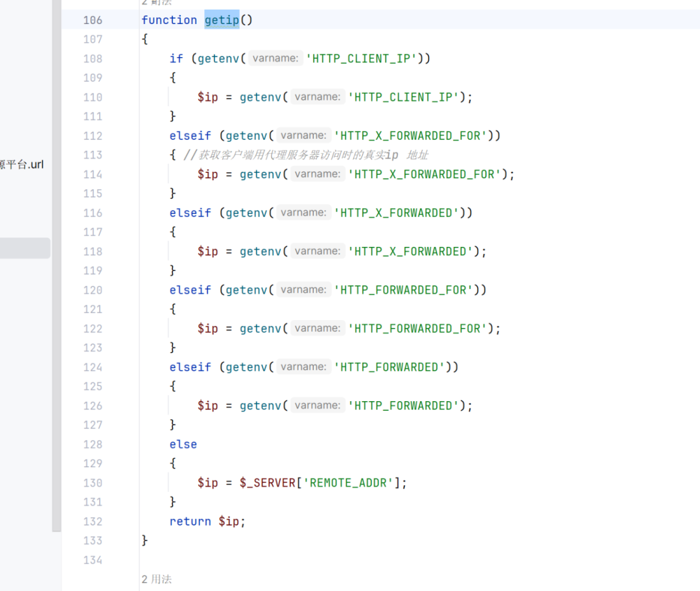Click the function keyword on line 106
This screenshot has height=591, width=700.
[x=169, y=20]
